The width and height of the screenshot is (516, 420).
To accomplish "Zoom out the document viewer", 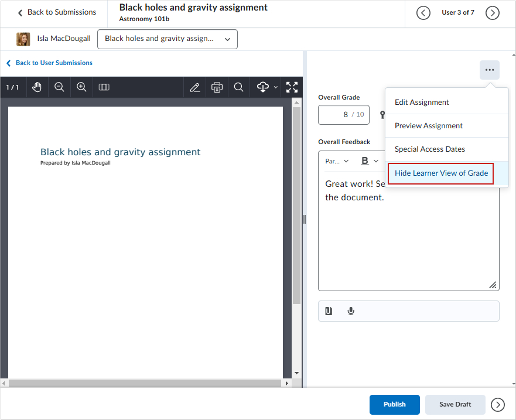I will [59, 87].
